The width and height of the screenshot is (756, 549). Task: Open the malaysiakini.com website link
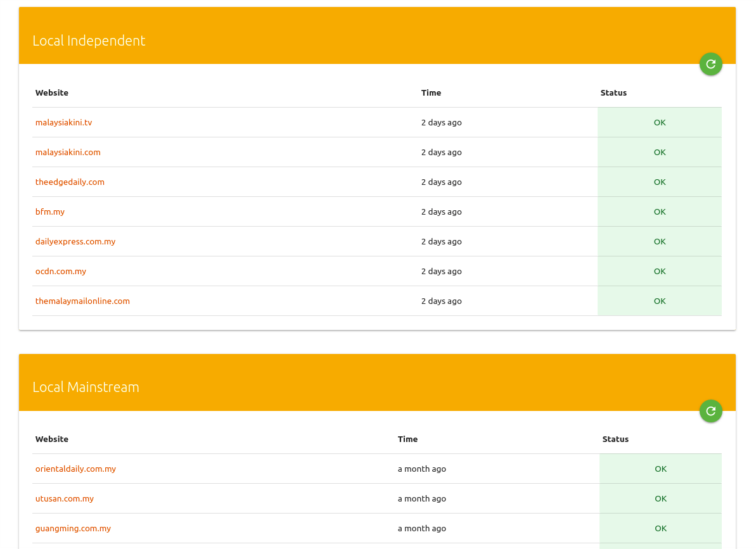click(68, 152)
